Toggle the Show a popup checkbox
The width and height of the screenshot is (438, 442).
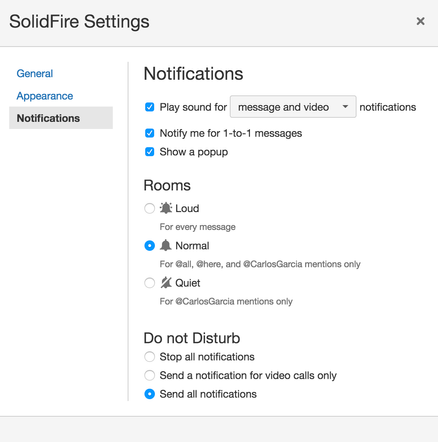point(150,152)
